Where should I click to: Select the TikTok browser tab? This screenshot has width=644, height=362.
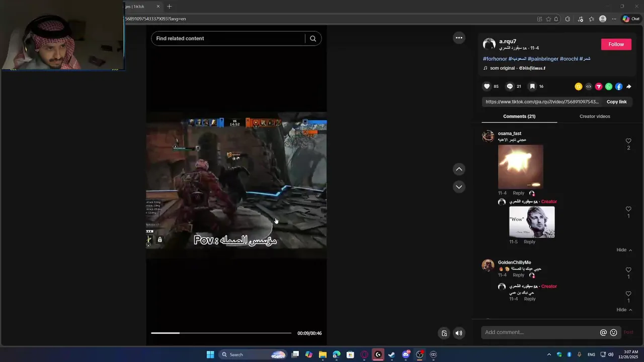coord(143,7)
